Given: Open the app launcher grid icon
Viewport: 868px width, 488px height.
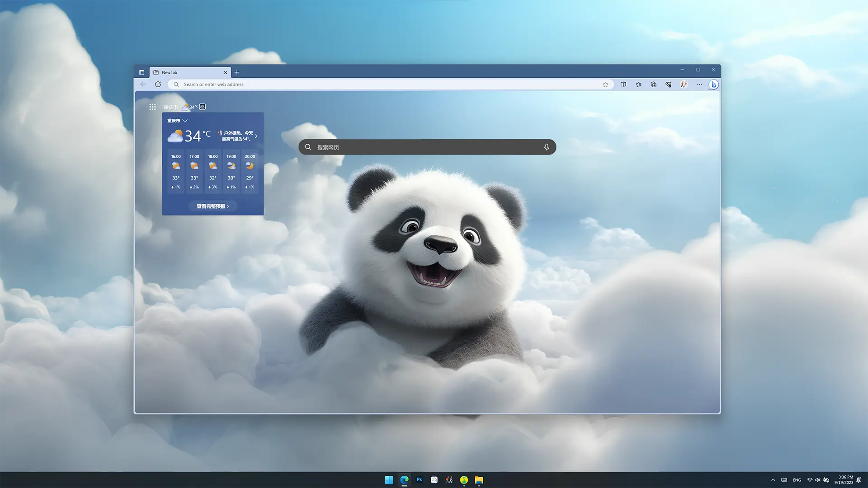Looking at the screenshot, I should 152,107.
